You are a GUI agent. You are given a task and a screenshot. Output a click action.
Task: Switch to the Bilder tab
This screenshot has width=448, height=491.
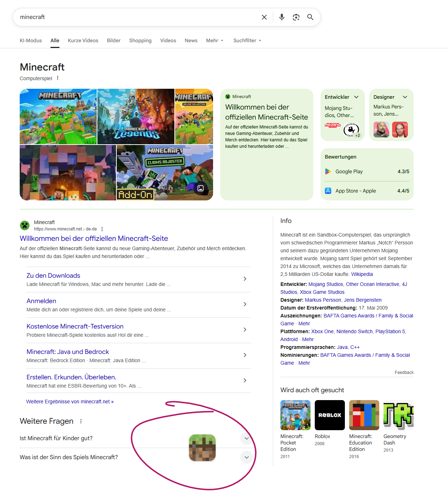tap(114, 40)
